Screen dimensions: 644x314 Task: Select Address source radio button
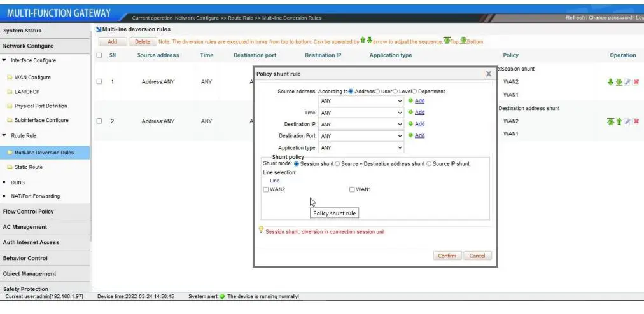point(351,92)
